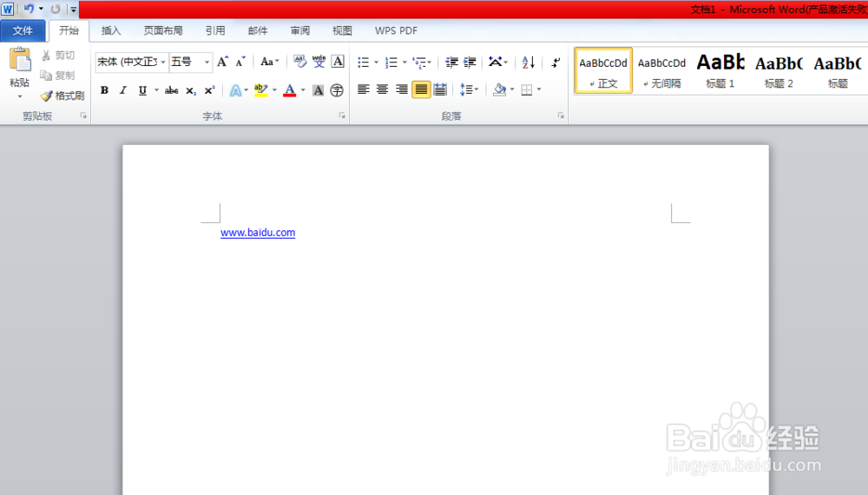Switch to the View tab

point(342,31)
